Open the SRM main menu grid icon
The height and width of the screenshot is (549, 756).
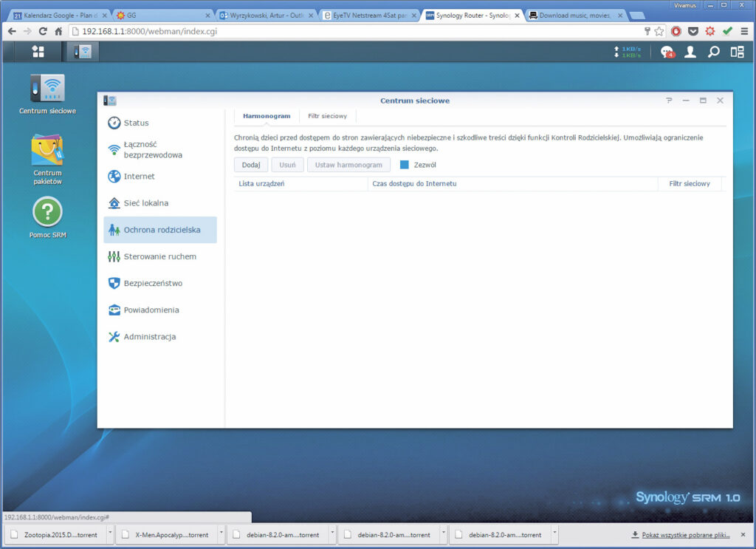[38, 52]
